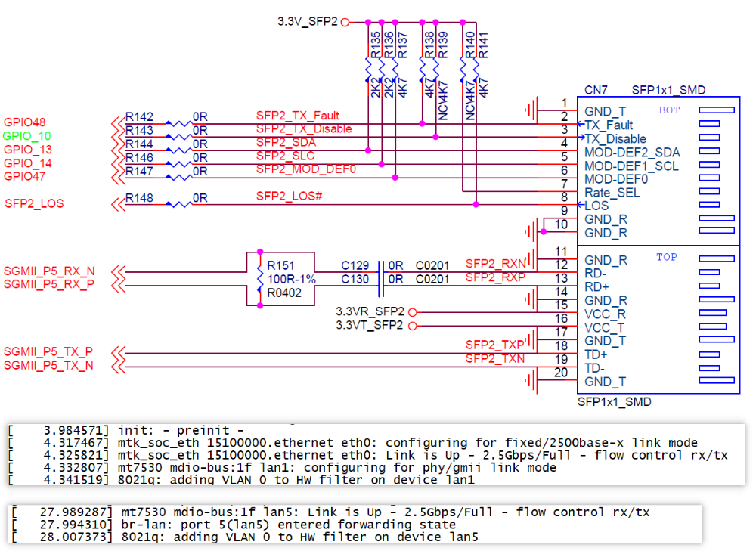The image size is (756, 551).
Task: Select the green GPIO_10 label
Action: point(26,136)
